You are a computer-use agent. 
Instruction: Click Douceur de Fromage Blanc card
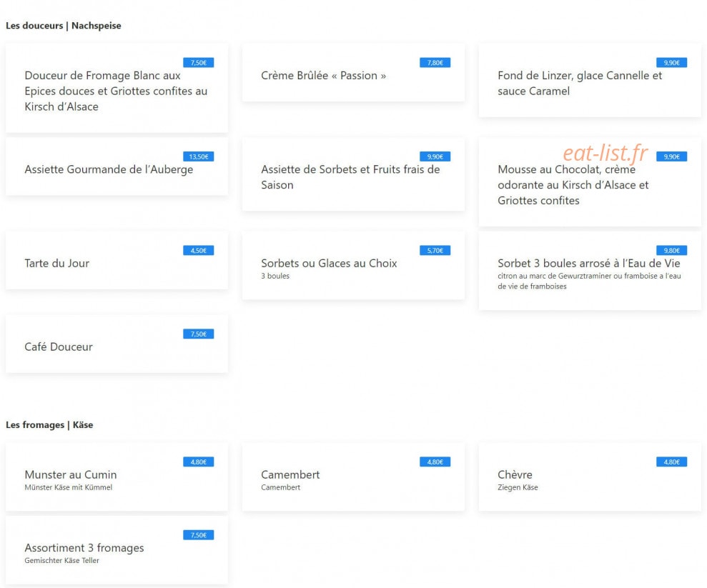pyautogui.click(x=117, y=89)
